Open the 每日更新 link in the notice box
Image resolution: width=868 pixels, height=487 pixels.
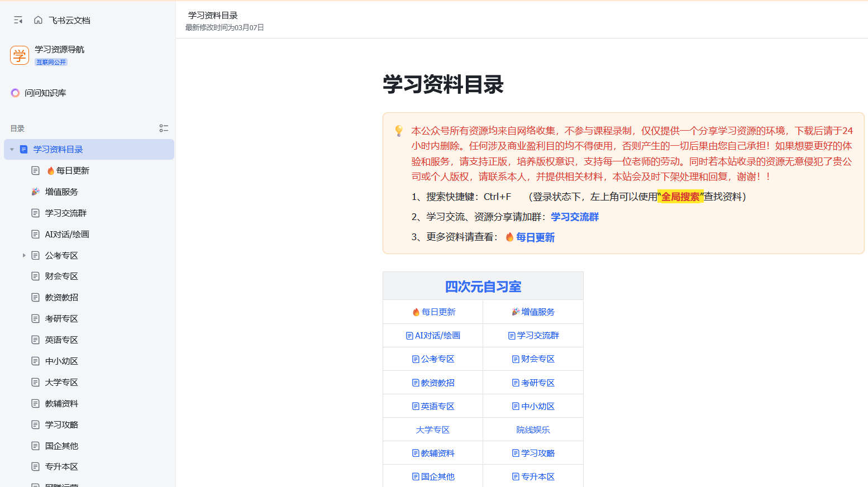pyautogui.click(x=535, y=237)
